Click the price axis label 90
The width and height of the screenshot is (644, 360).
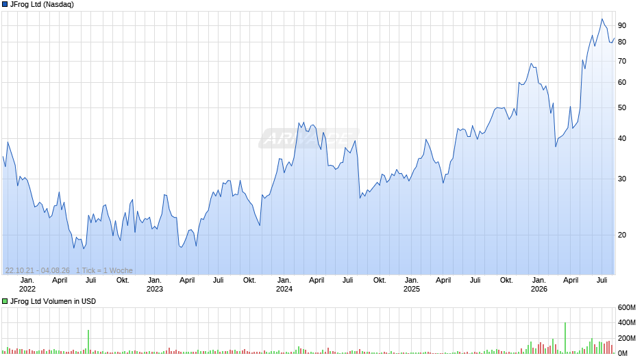622,25
